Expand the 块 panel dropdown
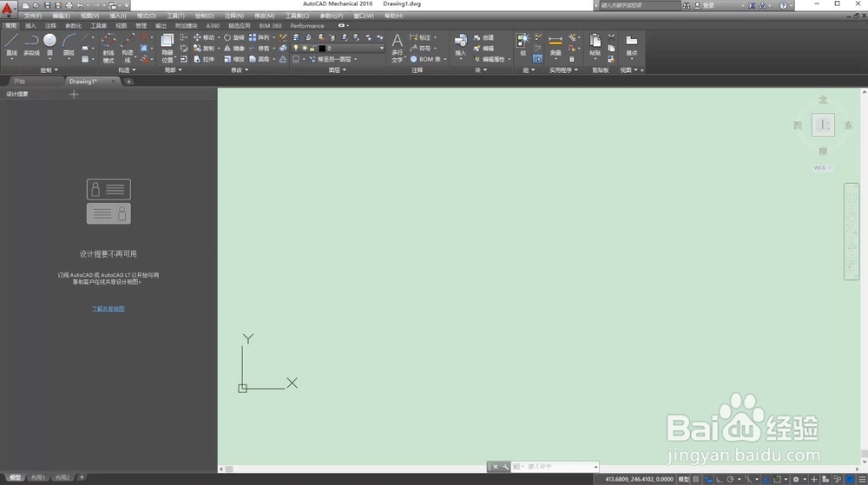Viewport: 868px width, 485px height. pyautogui.click(x=481, y=70)
